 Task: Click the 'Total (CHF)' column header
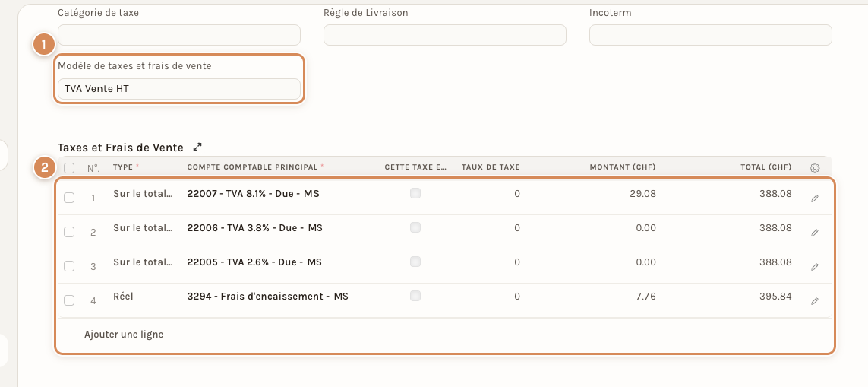click(x=766, y=167)
